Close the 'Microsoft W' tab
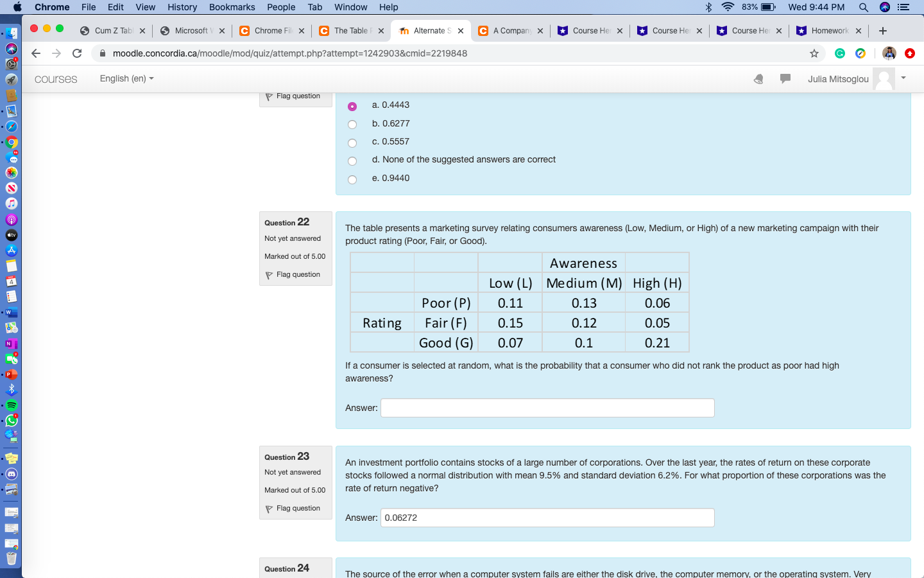The image size is (924, 578). [x=222, y=31]
